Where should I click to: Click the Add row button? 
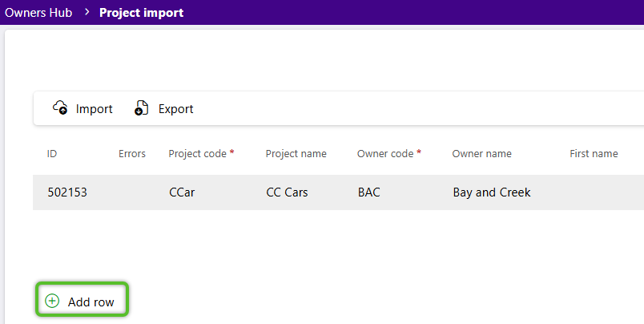(83, 299)
